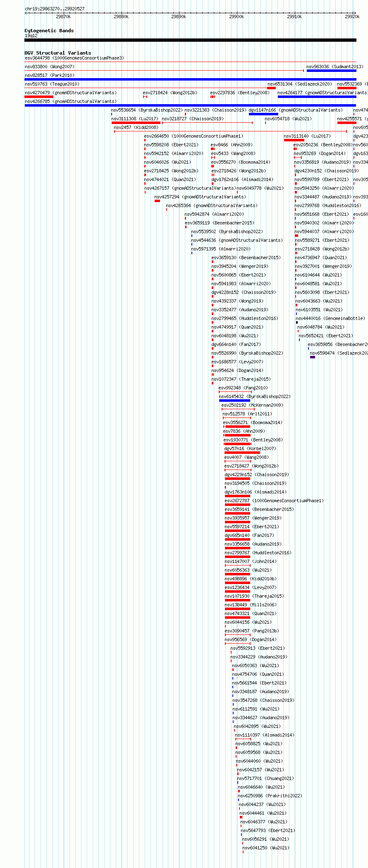
Task: Click esv3556270 (Boomsma2014) label
Action: click(241, 162)
